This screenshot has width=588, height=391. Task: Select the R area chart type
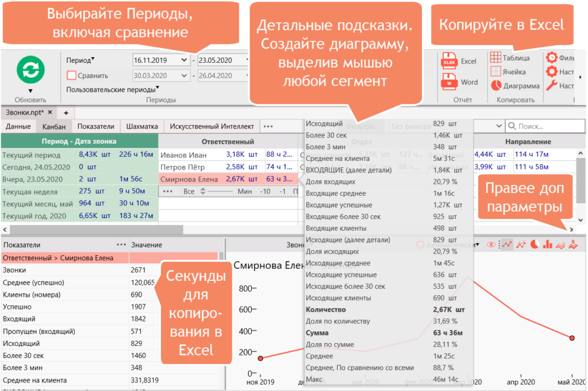(x=573, y=245)
